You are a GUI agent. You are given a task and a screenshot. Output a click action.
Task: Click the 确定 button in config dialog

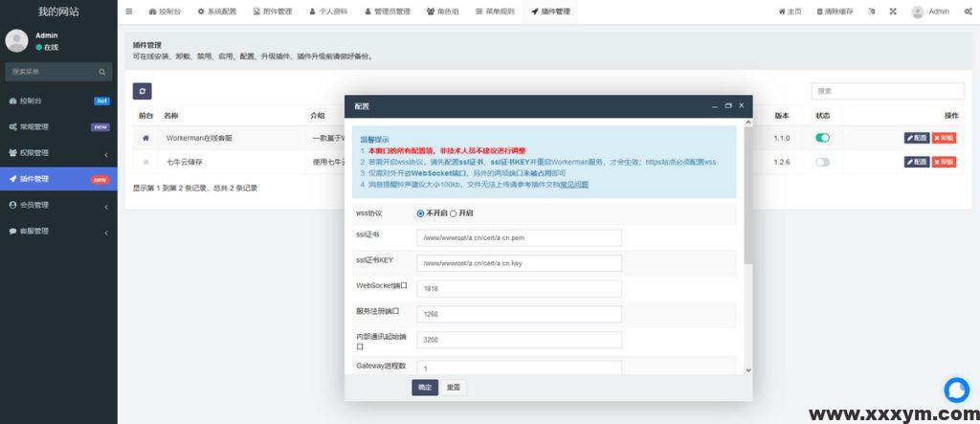point(425,387)
